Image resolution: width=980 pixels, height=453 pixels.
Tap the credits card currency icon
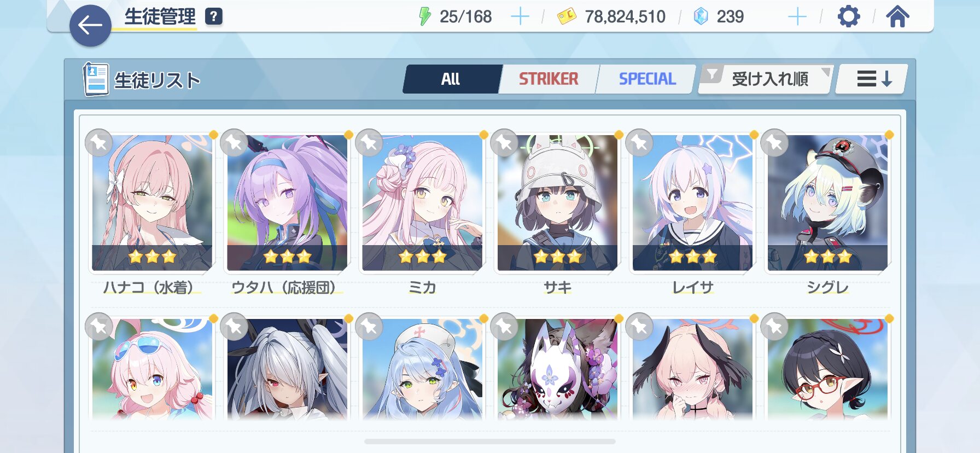567,16
